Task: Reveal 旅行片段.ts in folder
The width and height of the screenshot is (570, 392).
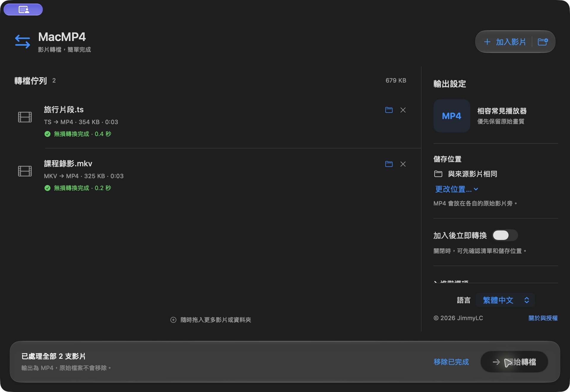Action: coord(389,110)
